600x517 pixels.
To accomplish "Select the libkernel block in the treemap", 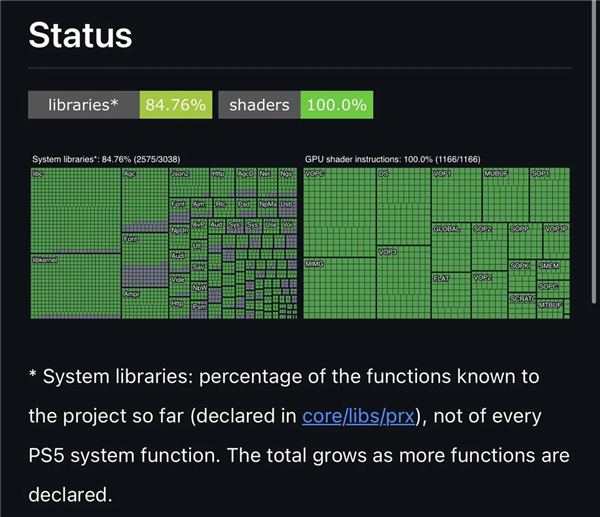I will (x=76, y=286).
